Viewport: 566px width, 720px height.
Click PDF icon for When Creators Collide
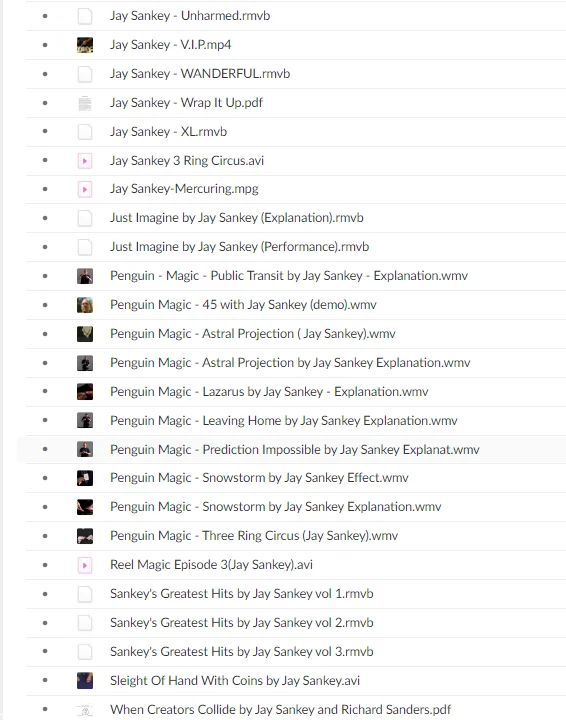pos(85,710)
